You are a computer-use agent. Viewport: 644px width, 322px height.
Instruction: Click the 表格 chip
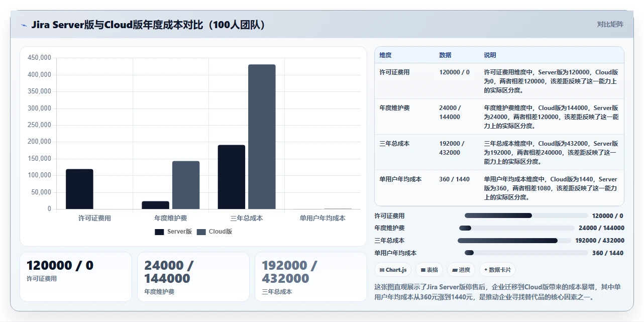(430, 270)
